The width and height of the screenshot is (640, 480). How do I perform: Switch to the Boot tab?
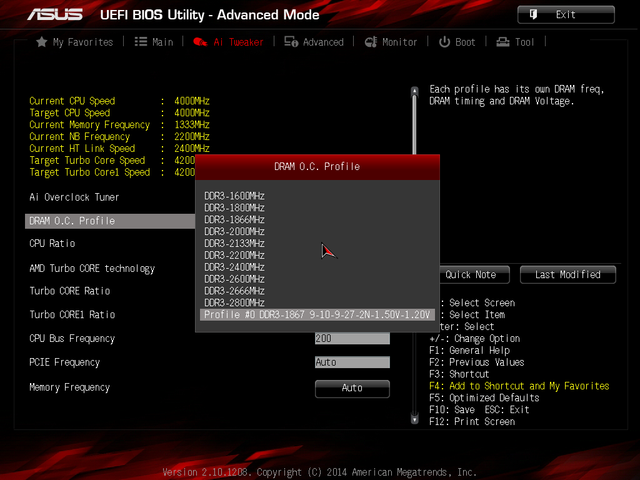point(457,42)
